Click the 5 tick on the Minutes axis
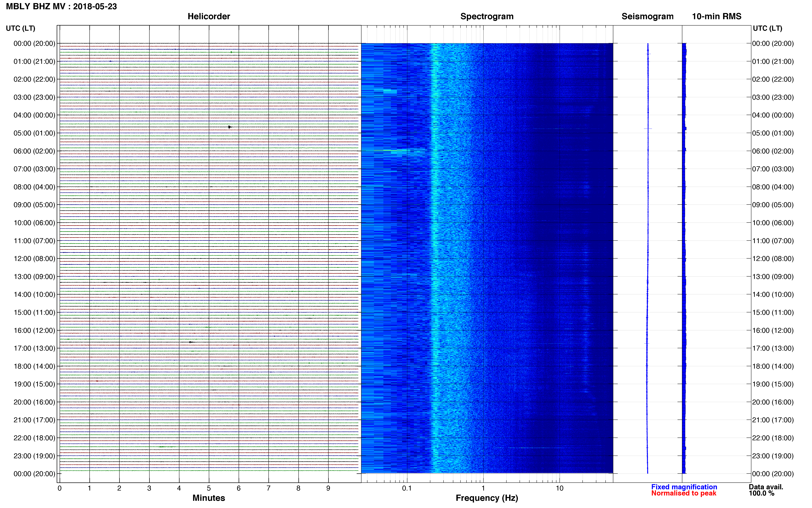Image resolution: width=812 pixels, height=508 pixels. [x=209, y=488]
